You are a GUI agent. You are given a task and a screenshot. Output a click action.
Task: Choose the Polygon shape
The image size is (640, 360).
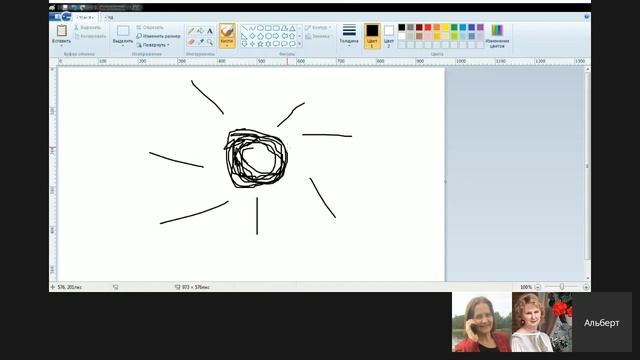(284, 28)
